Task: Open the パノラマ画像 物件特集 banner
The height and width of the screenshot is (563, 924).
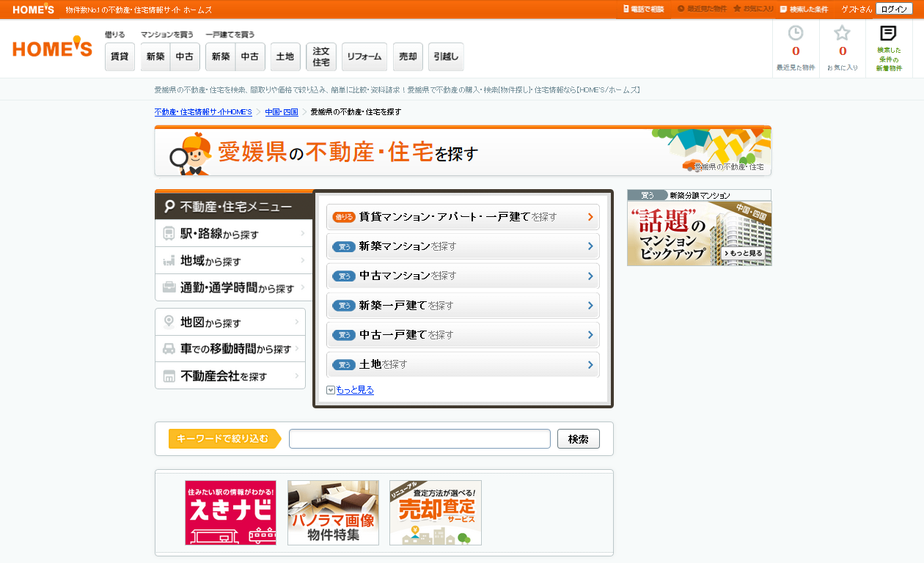Action: tap(333, 513)
